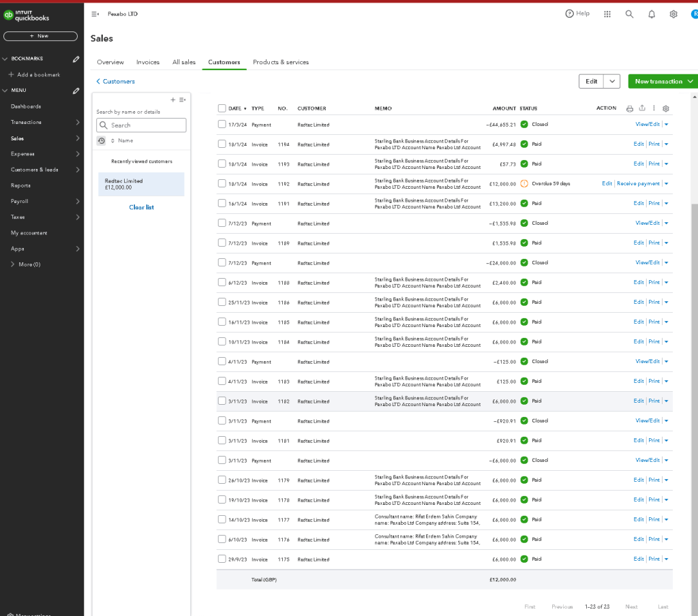698x616 pixels.
Task: Tick the checkbox for invoice 1194
Action: [222, 144]
